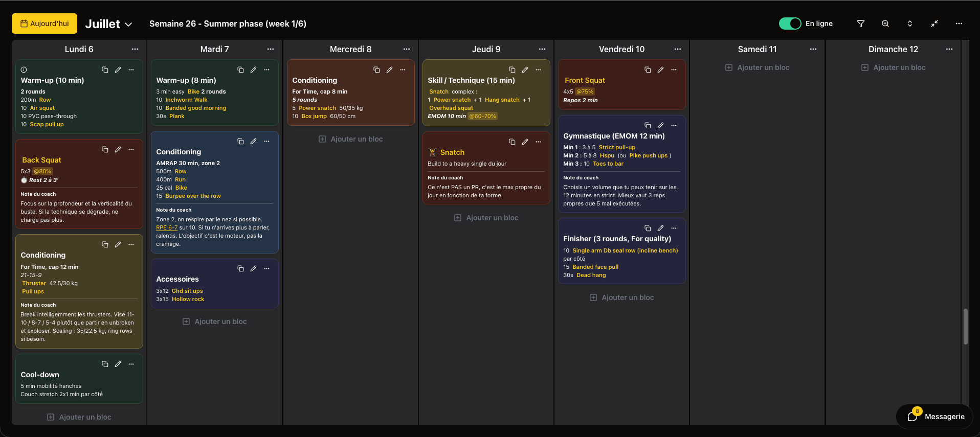980x437 pixels.
Task: Click the Burpee over the row exercise
Action: tap(193, 196)
